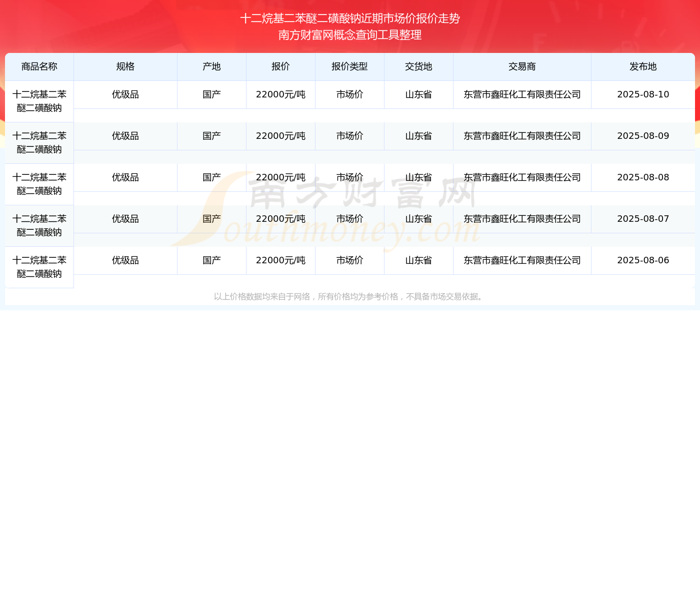Click product name 十二烷基二苯醚二磺酸钠 in 2025-08-10 row
Viewport: 700px width, 602px height.
(x=39, y=101)
